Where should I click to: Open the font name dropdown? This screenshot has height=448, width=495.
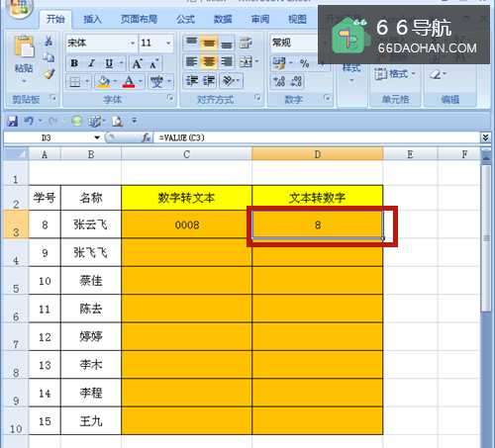click(x=133, y=44)
